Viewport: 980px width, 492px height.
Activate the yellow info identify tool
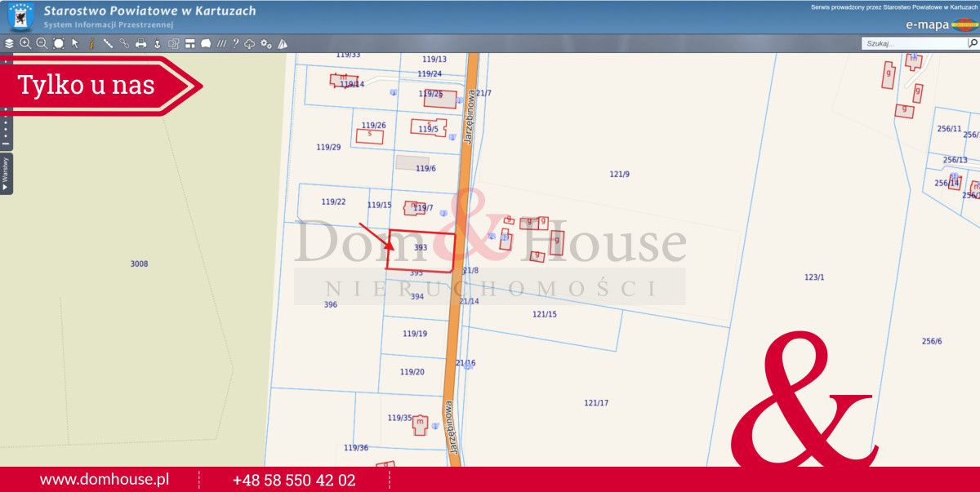91,43
